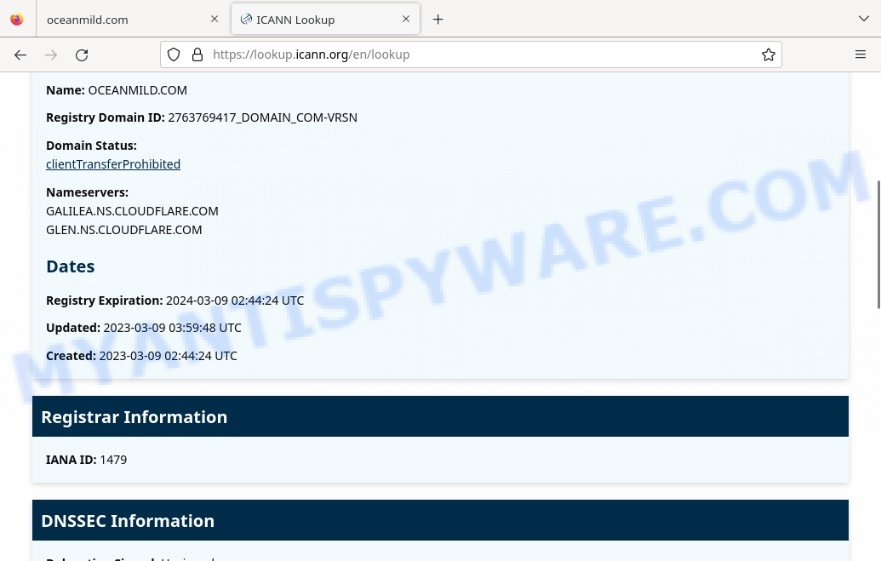The width and height of the screenshot is (881, 561).
Task: Open the clientTransferProhibited status link
Action: pyautogui.click(x=113, y=164)
